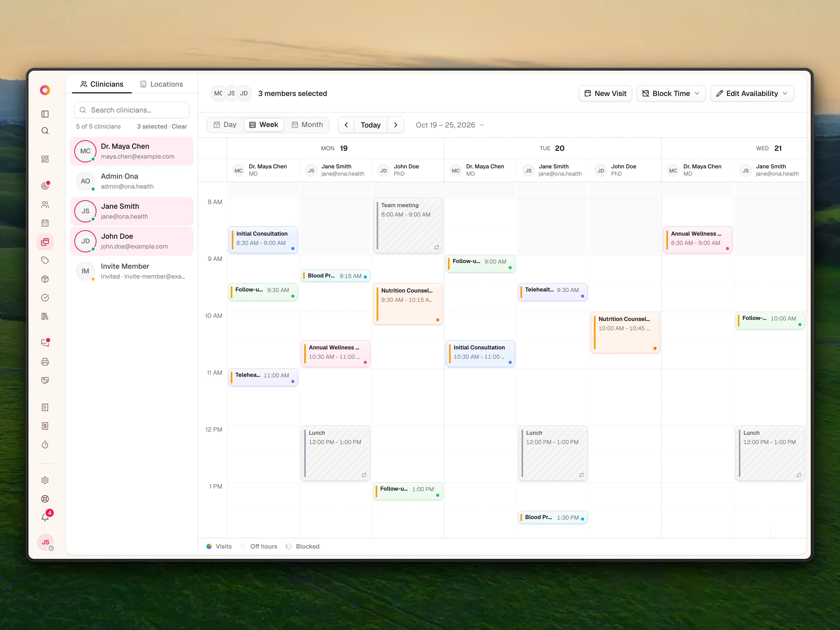Click the Visits legend color dot

pos(209,546)
